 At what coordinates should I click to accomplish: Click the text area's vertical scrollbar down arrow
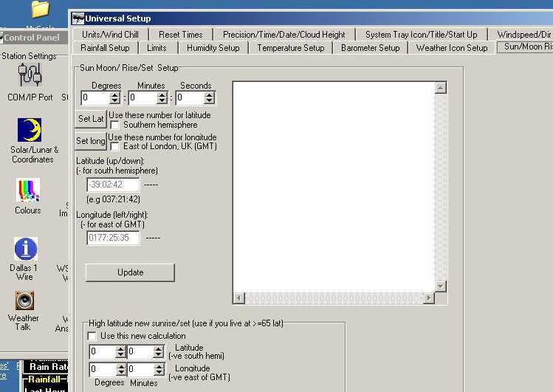tap(441, 286)
